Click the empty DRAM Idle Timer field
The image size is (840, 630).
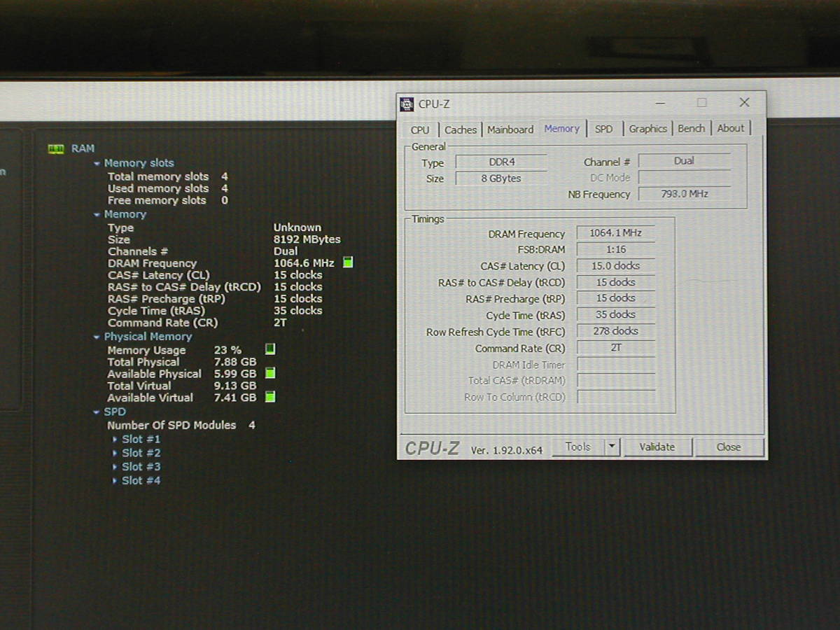[616, 364]
